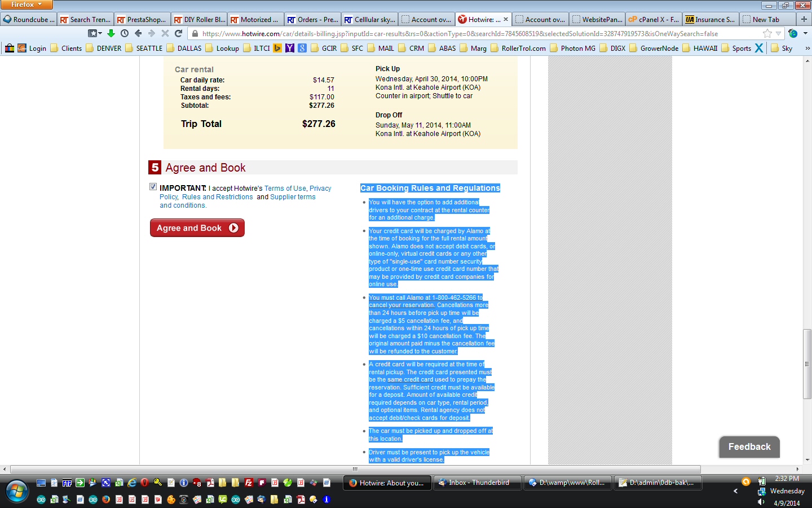Open the Rules and Restrictions link

point(217,197)
